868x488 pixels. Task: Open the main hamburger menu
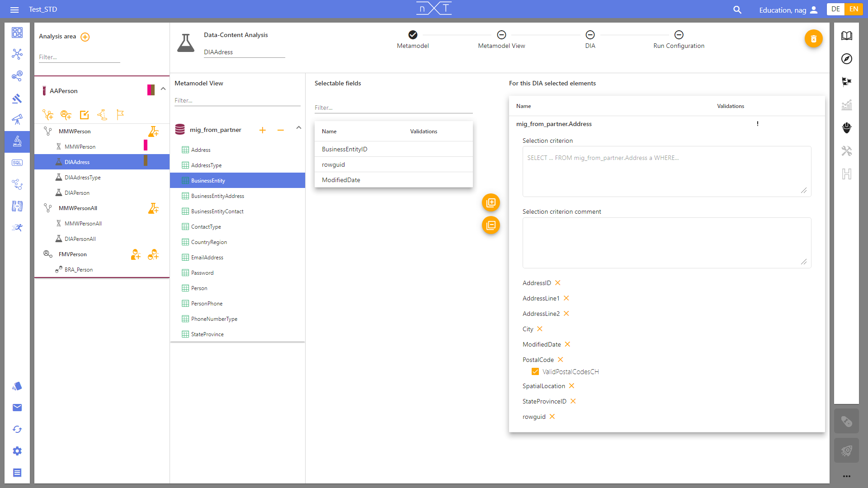coord(15,9)
